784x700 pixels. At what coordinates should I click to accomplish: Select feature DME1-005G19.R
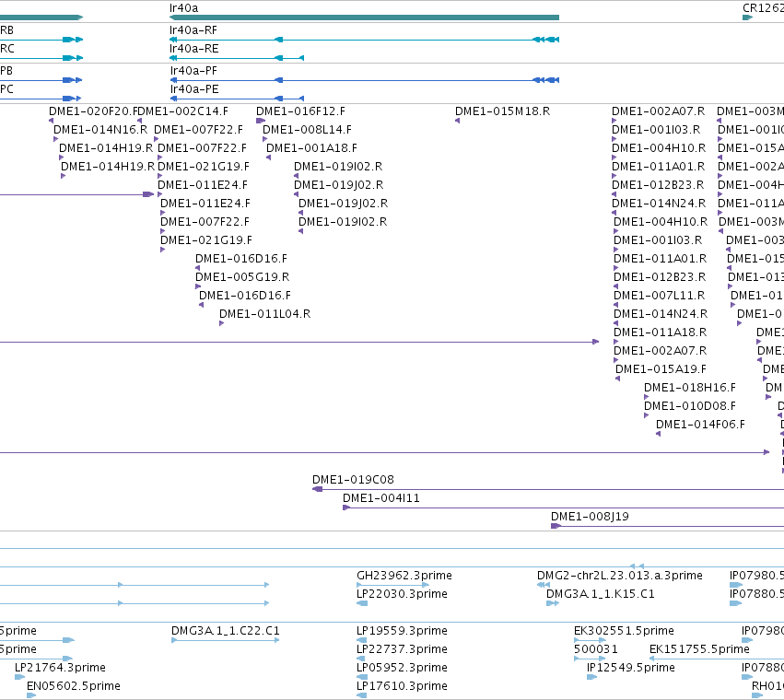pyautogui.click(x=242, y=277)
